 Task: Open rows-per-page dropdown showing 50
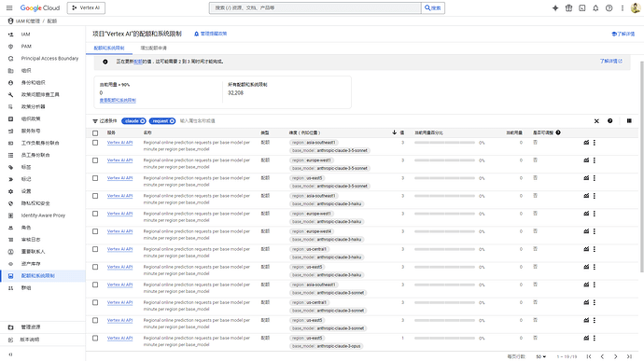541,356
